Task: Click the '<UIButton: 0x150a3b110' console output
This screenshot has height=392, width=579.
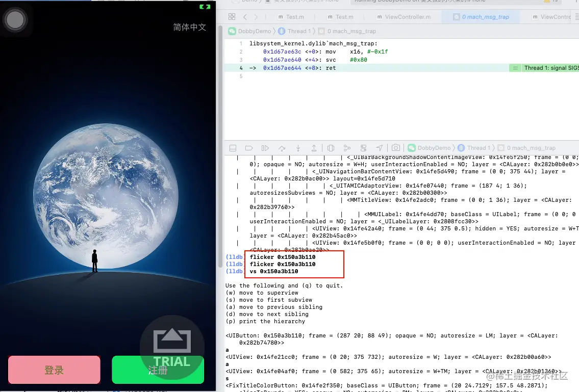Action: pyautogui.click(x=392, y=339)
